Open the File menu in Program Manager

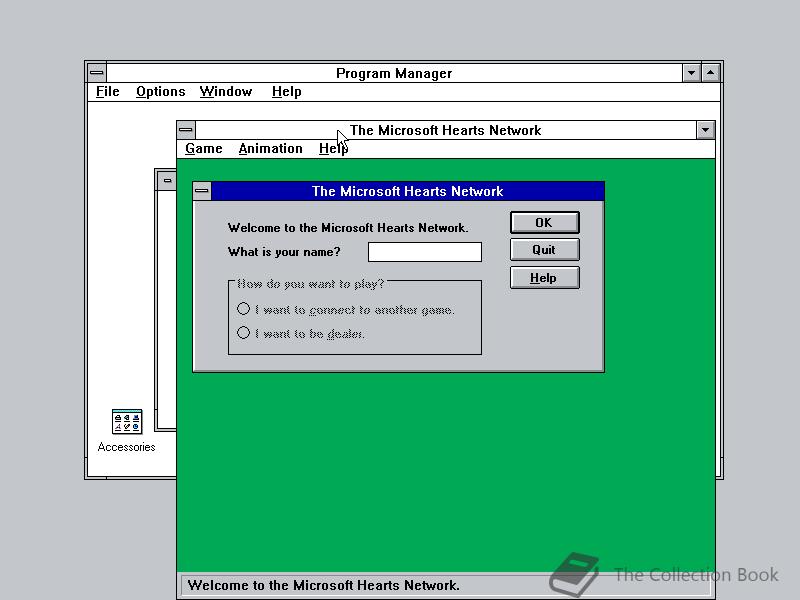coord(106,91)
